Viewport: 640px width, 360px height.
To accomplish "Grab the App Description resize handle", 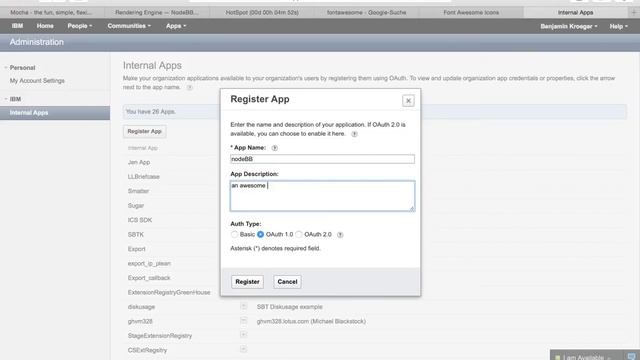I will click(412, 208).
